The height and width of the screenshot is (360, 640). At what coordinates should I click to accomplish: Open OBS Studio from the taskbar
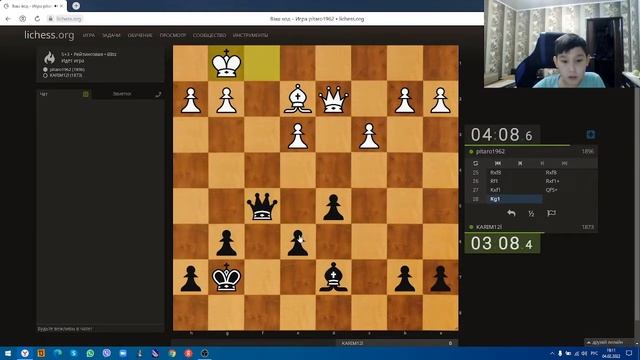[204, 353]
